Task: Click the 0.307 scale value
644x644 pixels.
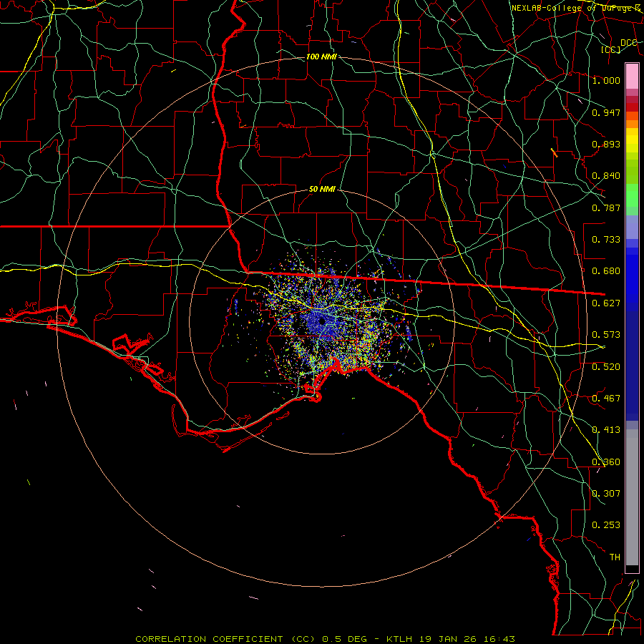Action: (x=606, y=494)
